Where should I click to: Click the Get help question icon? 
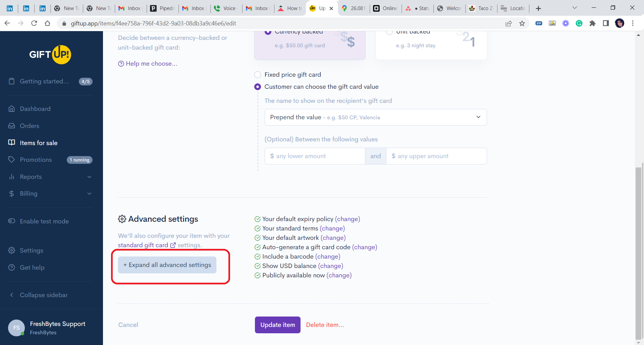pos(12,268)
